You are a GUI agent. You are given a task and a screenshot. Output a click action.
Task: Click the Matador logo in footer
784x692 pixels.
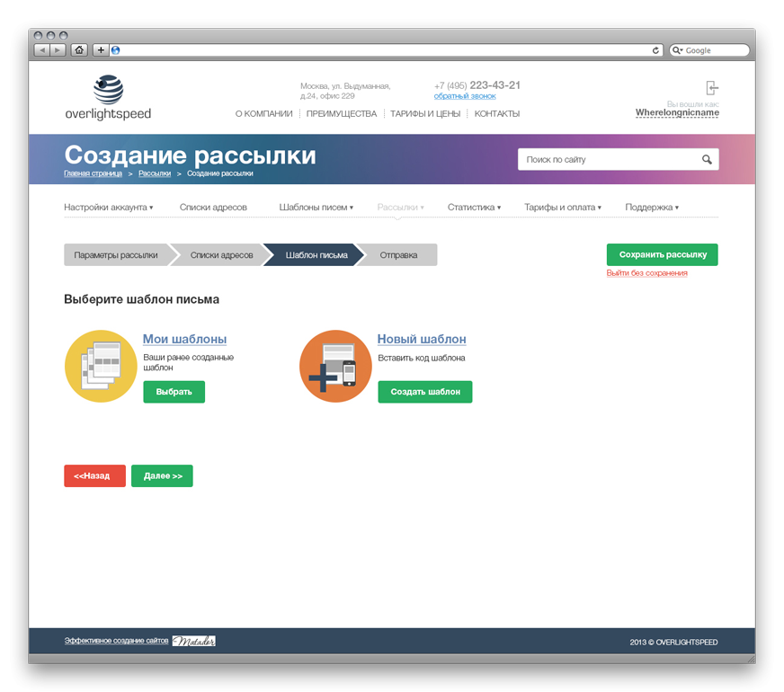pyautogui.click(x=194, y=641)
